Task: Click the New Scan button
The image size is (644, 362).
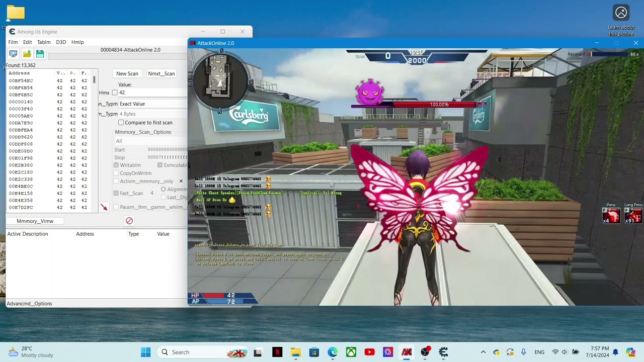Action: pyautogui.click(x=127, y=73)
